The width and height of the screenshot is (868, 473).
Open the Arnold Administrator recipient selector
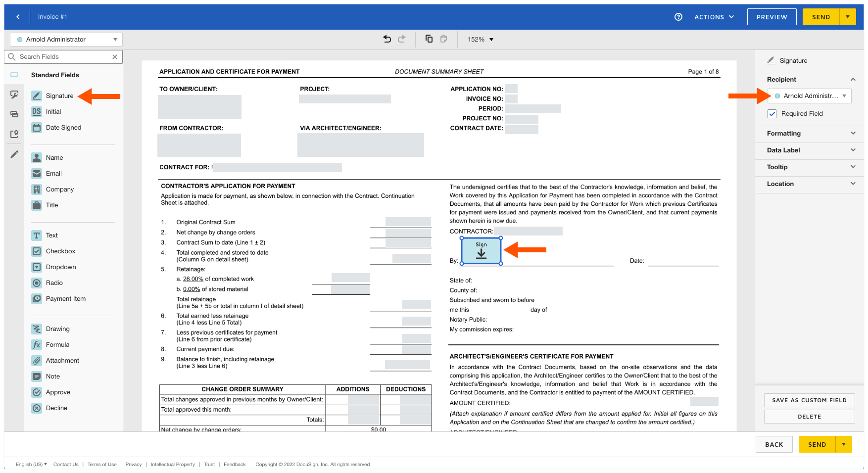[66, 40]
